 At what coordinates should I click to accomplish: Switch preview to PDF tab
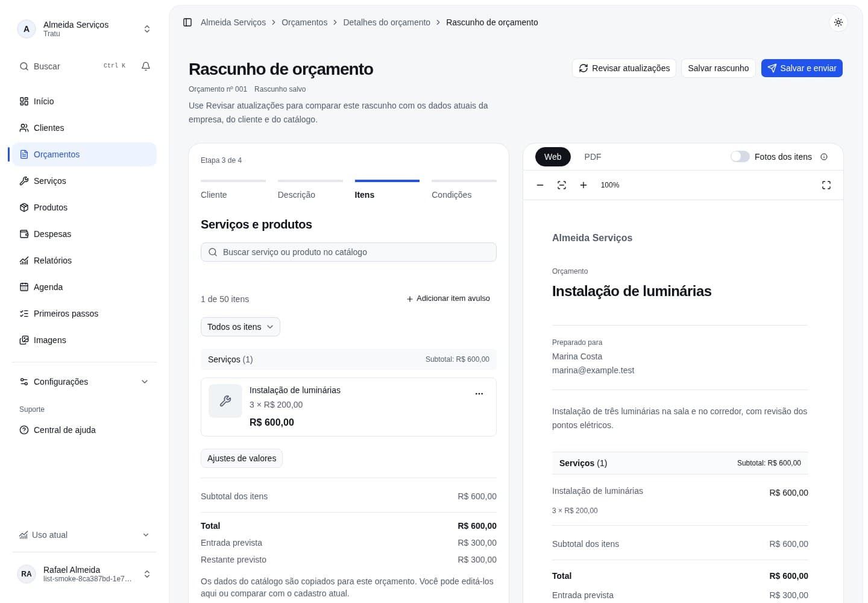[593, 157]
